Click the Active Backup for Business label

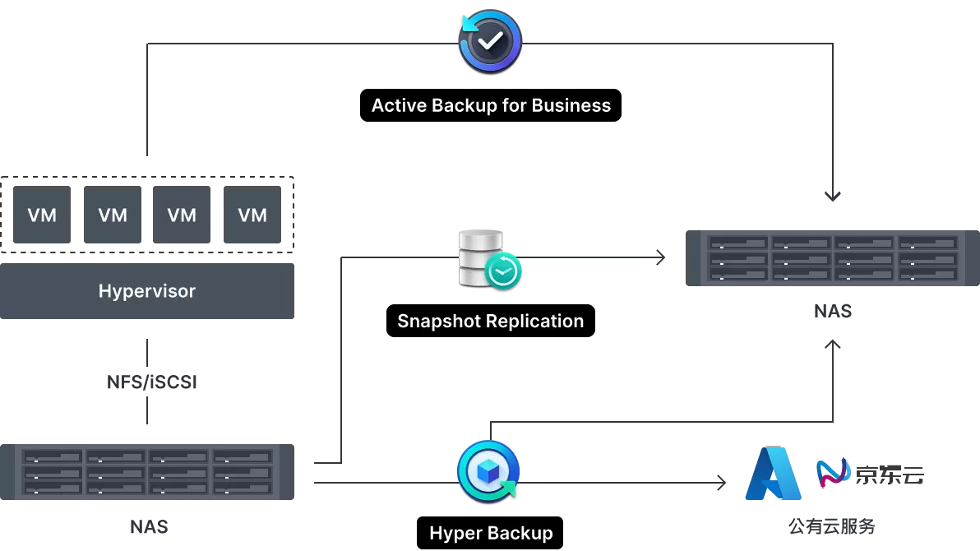491,105
